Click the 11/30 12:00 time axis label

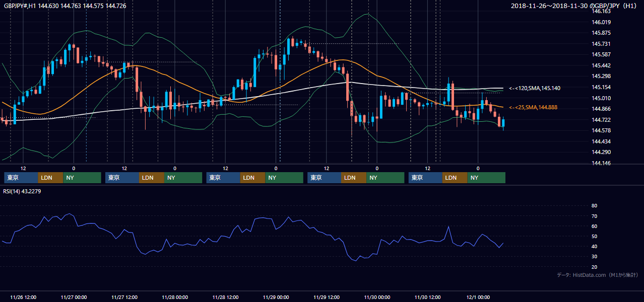427,297
